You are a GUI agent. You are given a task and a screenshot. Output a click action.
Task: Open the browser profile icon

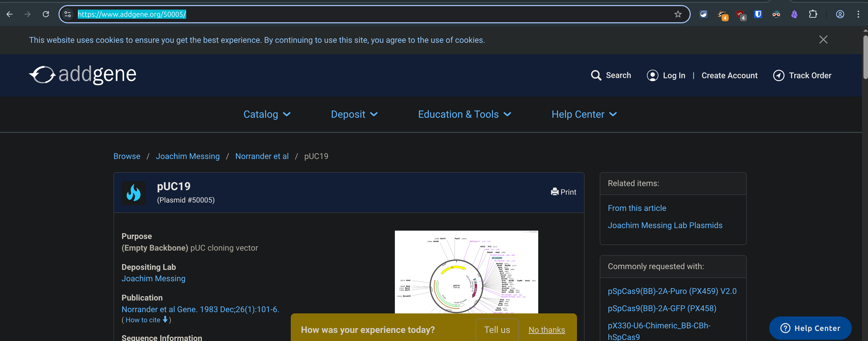[x=840, y=14]
